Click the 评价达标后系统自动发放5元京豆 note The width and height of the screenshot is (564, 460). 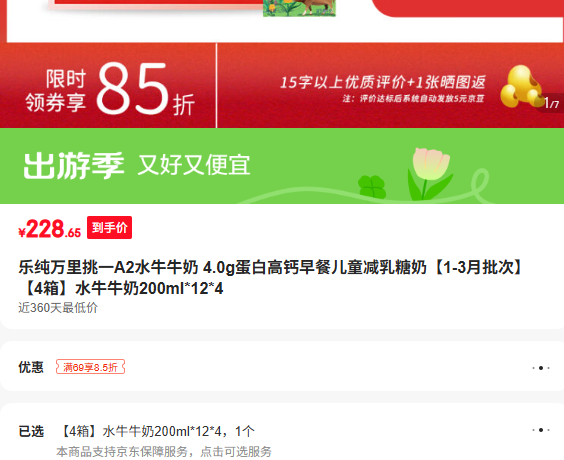pyautogui.click(x=413, y=99)
